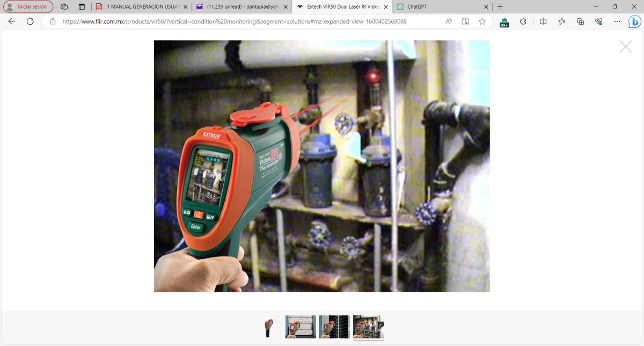Screen dimensions: 644x346
Task: Go back to the previous page
Action: coord(11,21)
